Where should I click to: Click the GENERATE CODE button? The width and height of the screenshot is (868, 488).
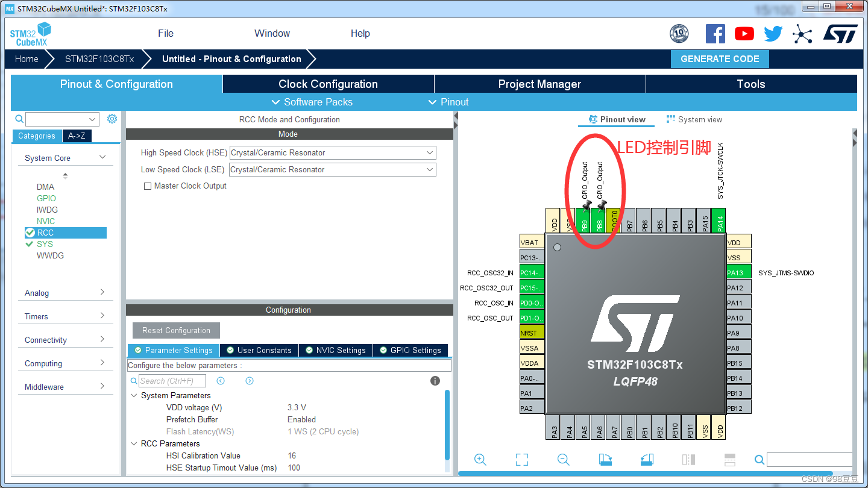[720, 59]
